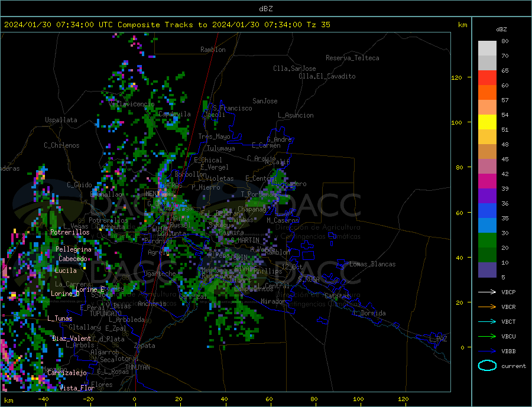Click the 'Mirador' place label
This screenshot has width=532, height=407.
[x=273, y=301]
